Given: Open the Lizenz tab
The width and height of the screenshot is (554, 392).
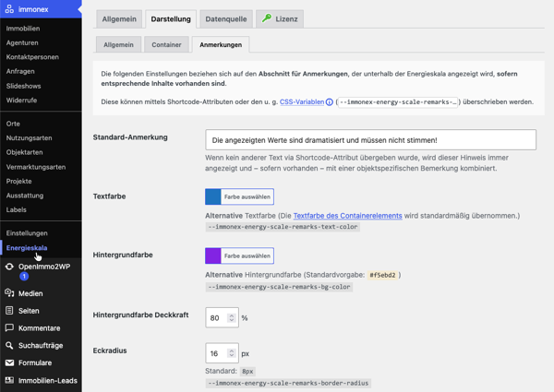Looking at the screenshot, I should click(280, 19).
